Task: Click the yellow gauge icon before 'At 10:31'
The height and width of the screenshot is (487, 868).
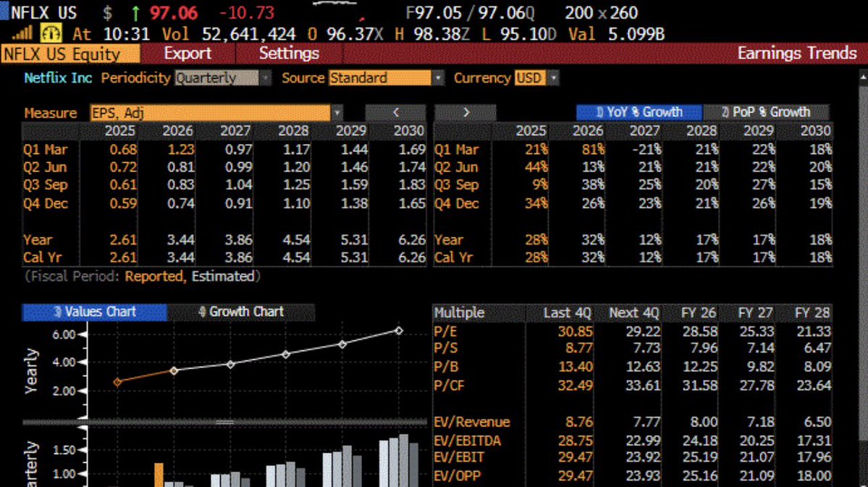Action: pos(51,33)
